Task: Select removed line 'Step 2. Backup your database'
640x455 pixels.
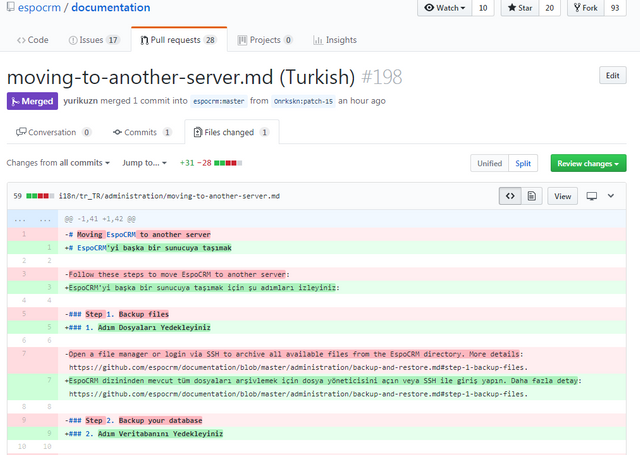Action: coord(317,420)
